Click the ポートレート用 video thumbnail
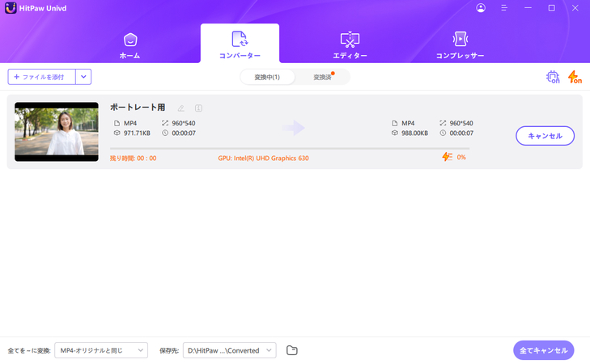This screenshot has width=590, height=364. (57, 132)
